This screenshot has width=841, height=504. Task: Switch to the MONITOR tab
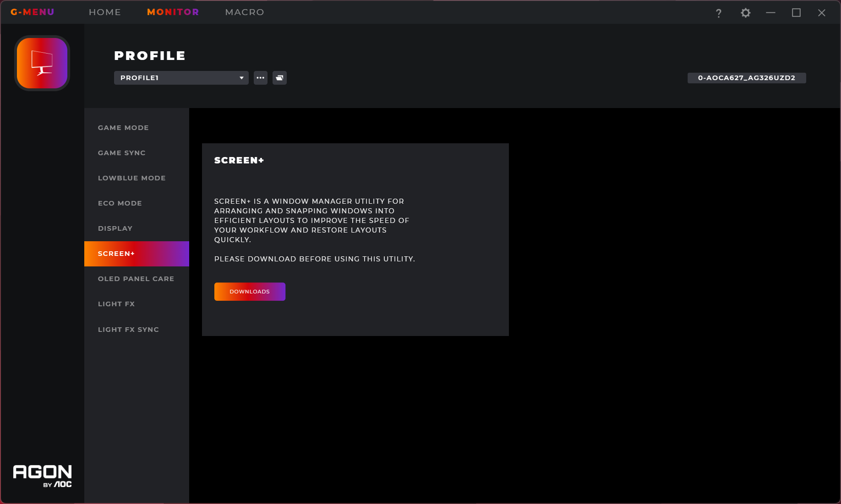click(x=173, y=12)
